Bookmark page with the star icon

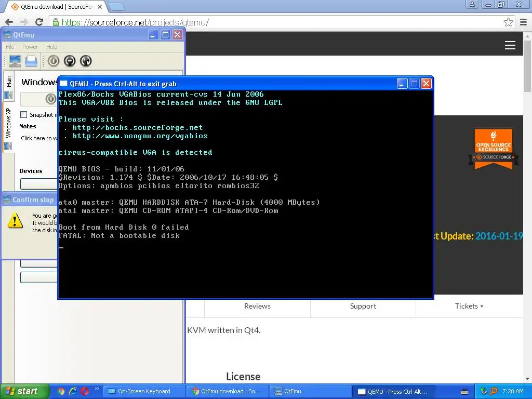pos(508,22)
